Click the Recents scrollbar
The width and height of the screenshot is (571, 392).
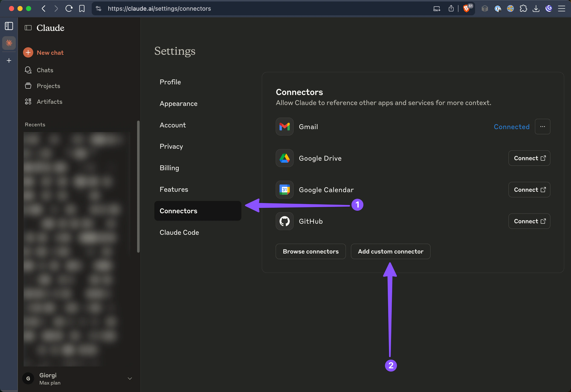click(x=138, y=187)
